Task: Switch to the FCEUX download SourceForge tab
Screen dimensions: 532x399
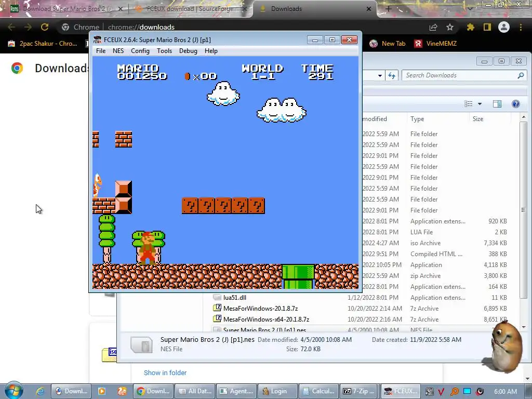Action: [x=190, y=9]
